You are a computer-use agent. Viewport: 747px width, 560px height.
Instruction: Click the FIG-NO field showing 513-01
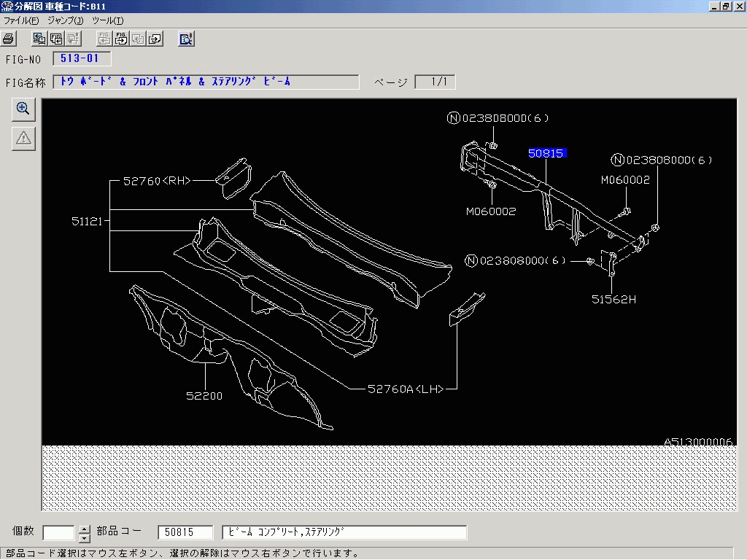coord(80,59)
